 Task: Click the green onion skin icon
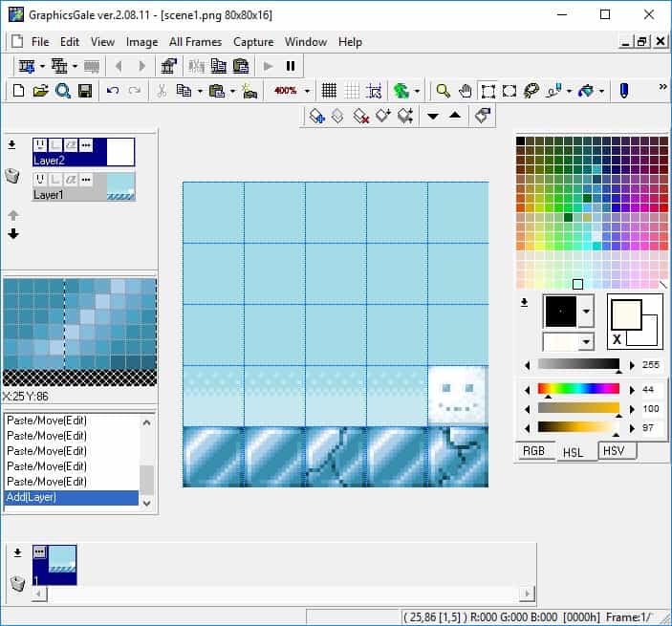pos(401,91)
